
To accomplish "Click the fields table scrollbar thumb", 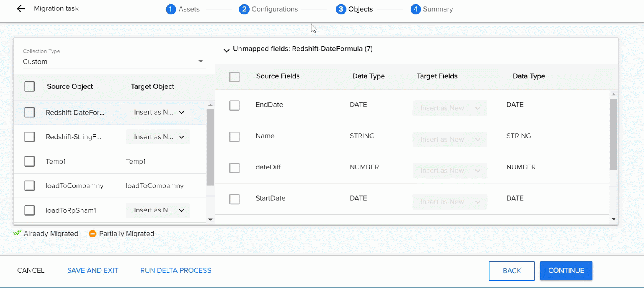I will coord(613,134).
